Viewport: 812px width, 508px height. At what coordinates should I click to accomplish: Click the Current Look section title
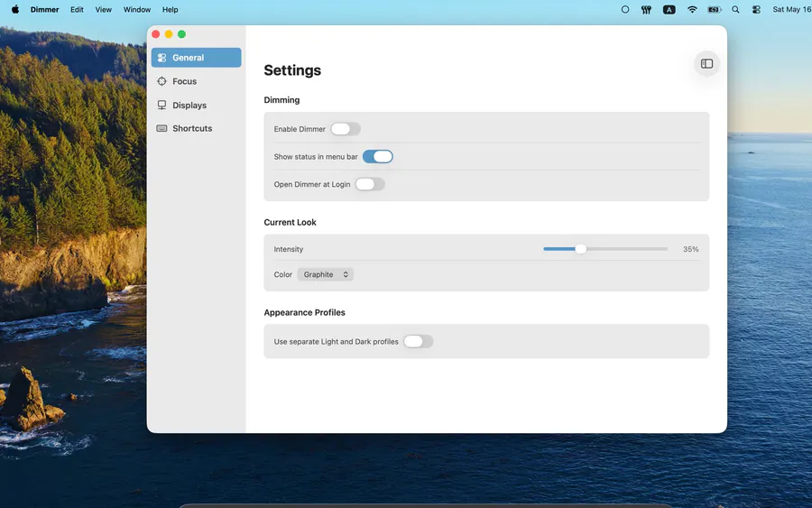tap(290, 222)
